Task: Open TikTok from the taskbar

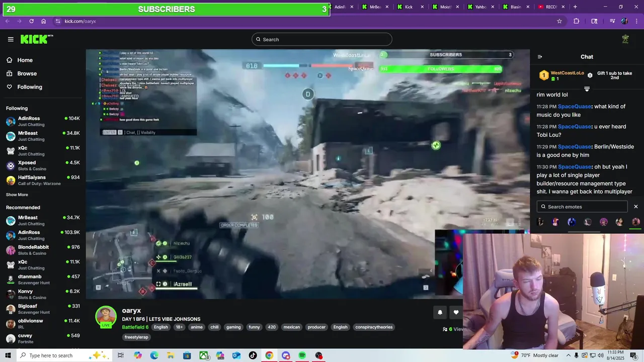Action: pos(253,355)
